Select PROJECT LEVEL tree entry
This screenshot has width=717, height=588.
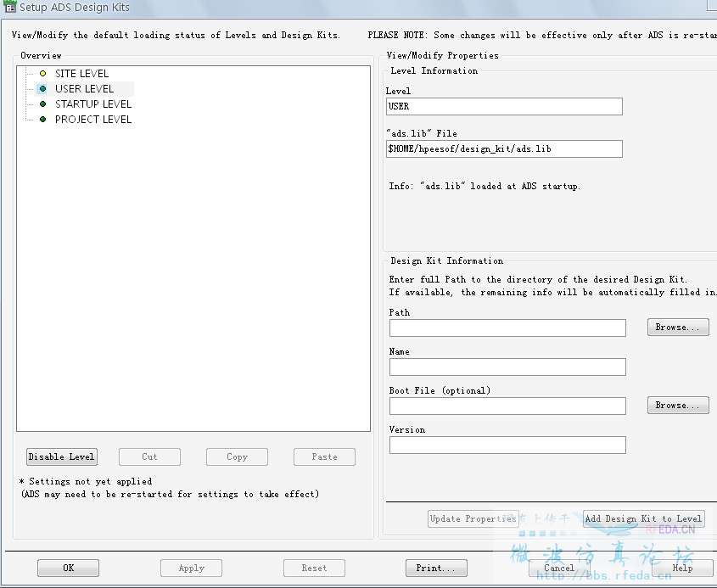pos(93,120)
